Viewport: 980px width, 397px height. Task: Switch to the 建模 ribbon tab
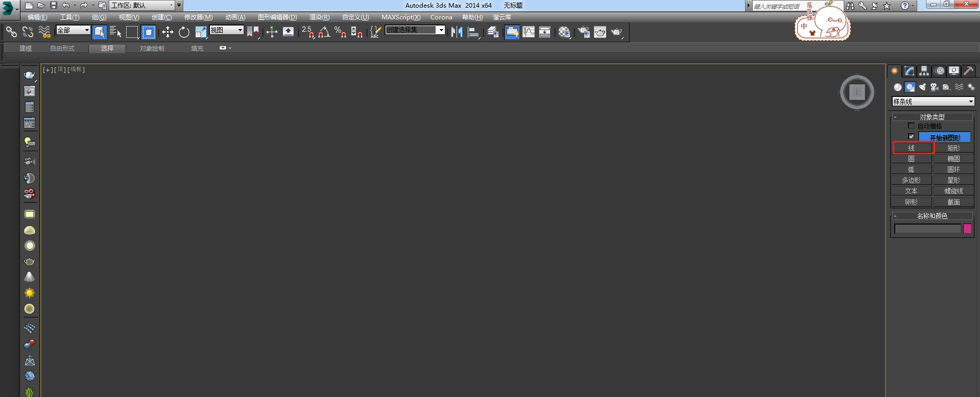pos(26,48)
